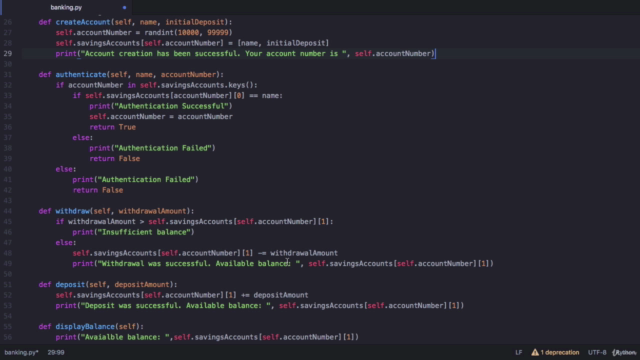Place cursor on the authenticate function name
The image size is (640, 360).
(81, 75)
